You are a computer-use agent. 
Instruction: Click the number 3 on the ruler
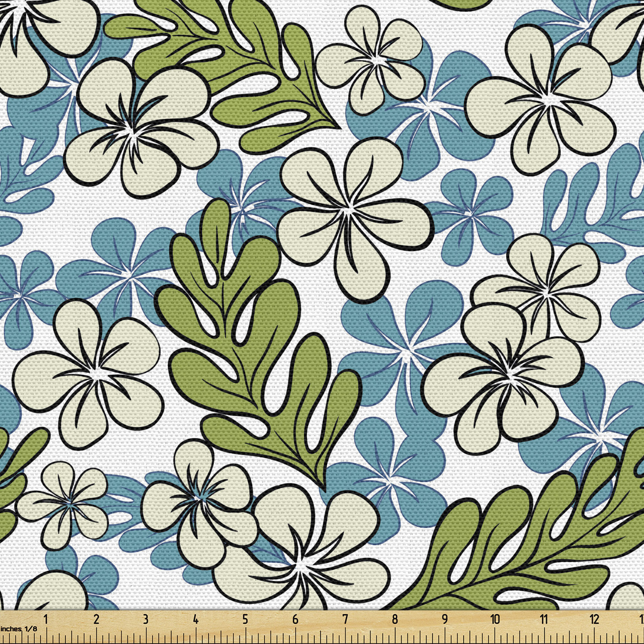(146, 619)
